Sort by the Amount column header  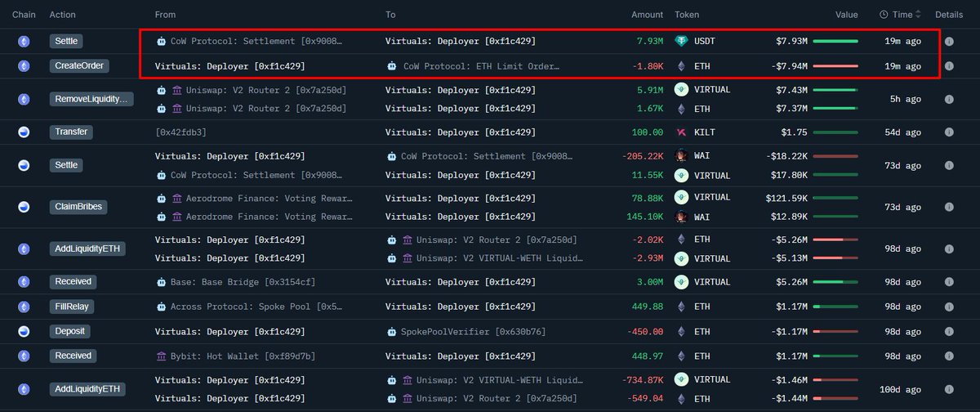(648, 15)
